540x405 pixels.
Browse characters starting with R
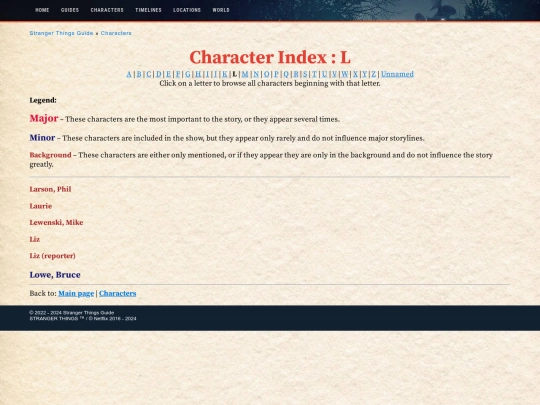[x=296, y=74]
